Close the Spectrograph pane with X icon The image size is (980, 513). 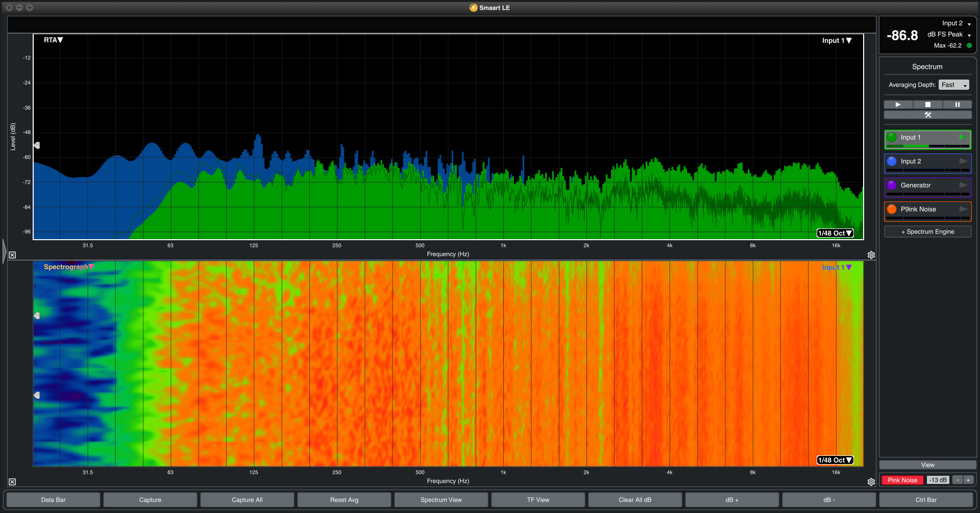pos(12,482)
